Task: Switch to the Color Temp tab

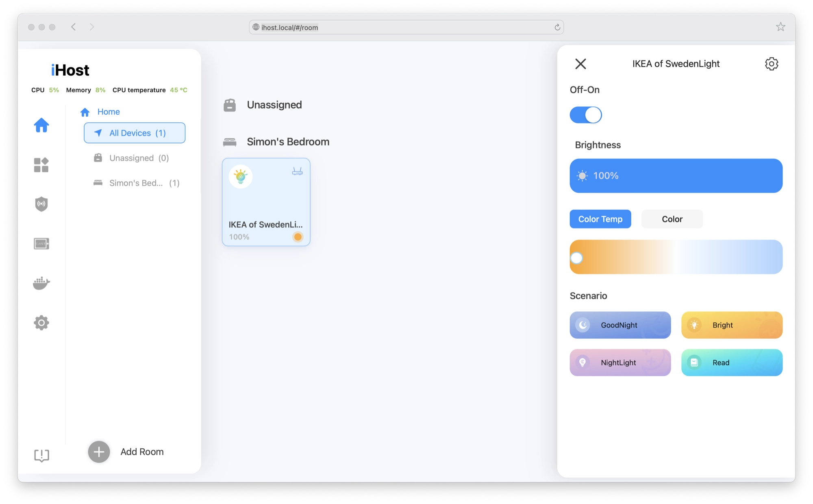Action: [600, 219]
